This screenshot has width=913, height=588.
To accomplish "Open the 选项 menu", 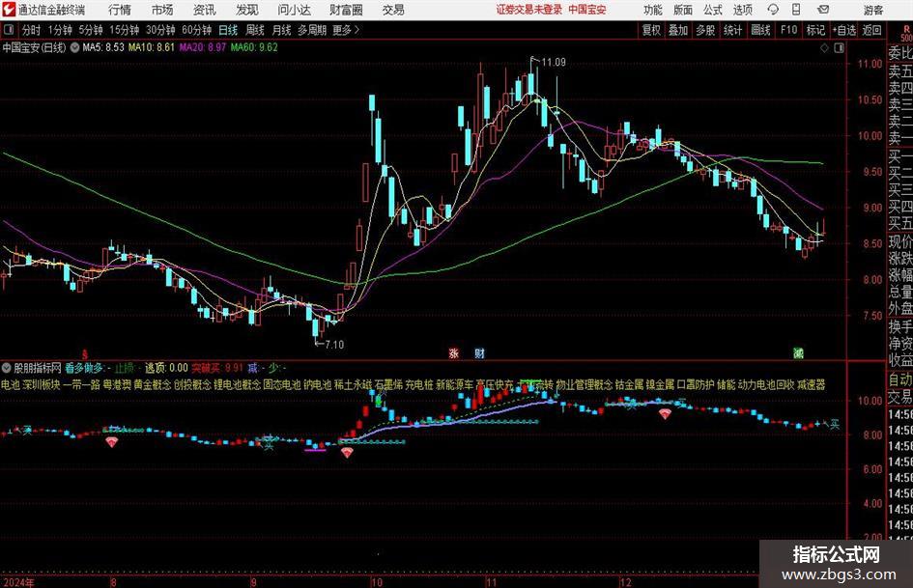I will [742, 10].
